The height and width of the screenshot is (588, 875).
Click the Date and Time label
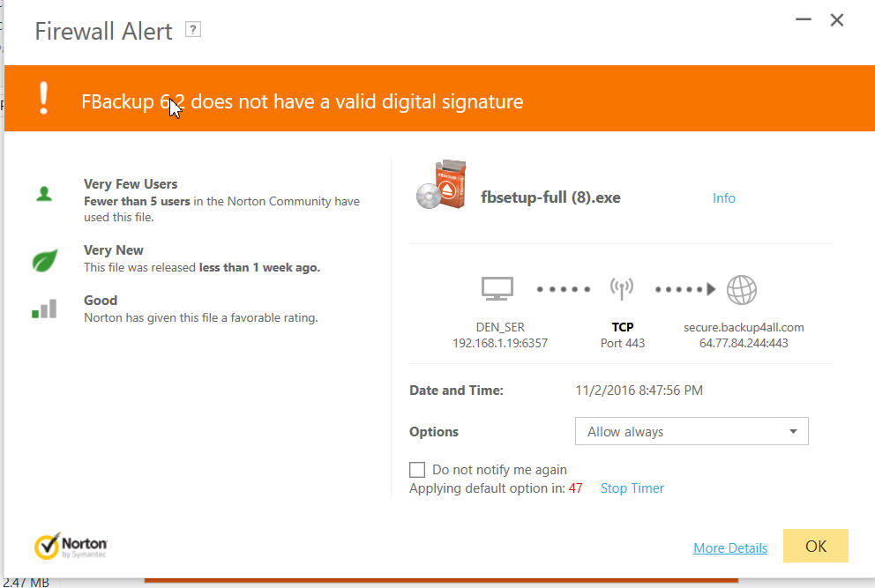(457, 390)
